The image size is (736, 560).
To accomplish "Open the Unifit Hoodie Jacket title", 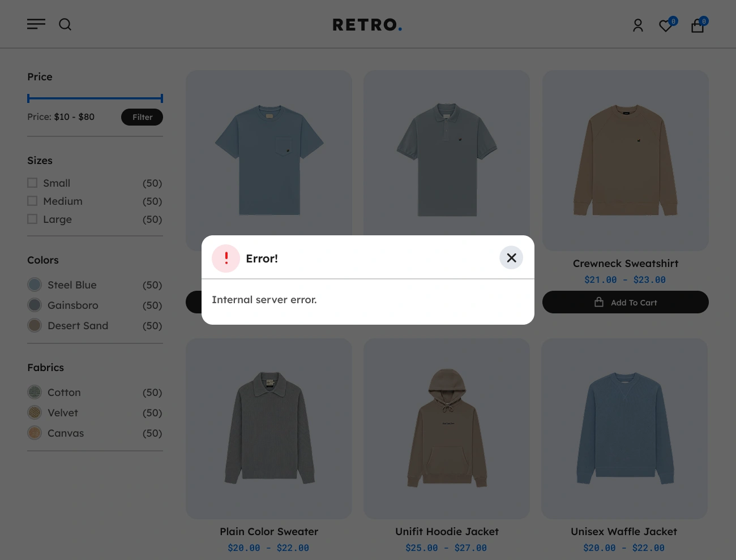I will pyautogui.click(x=447, y=532).
